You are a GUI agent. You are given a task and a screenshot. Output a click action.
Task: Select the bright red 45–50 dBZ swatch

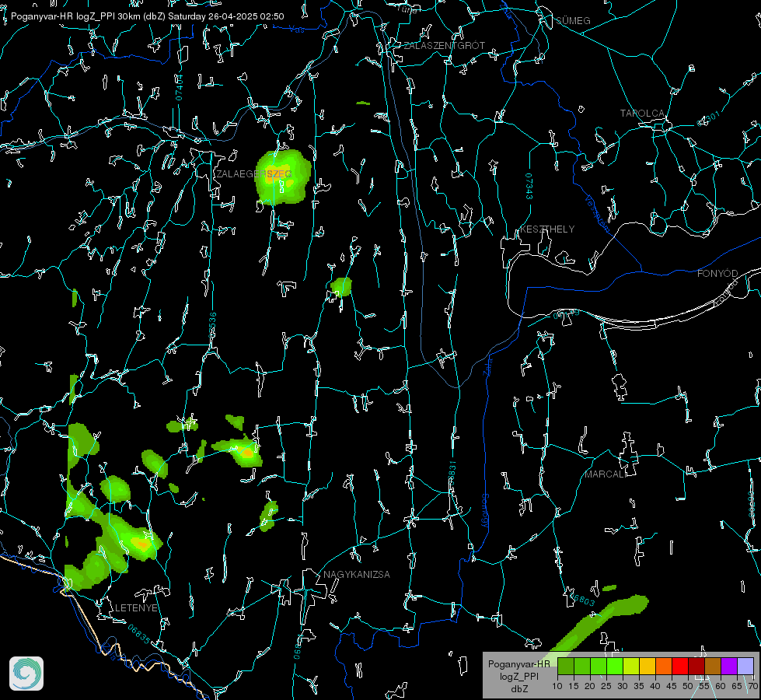tap(680, 666)
